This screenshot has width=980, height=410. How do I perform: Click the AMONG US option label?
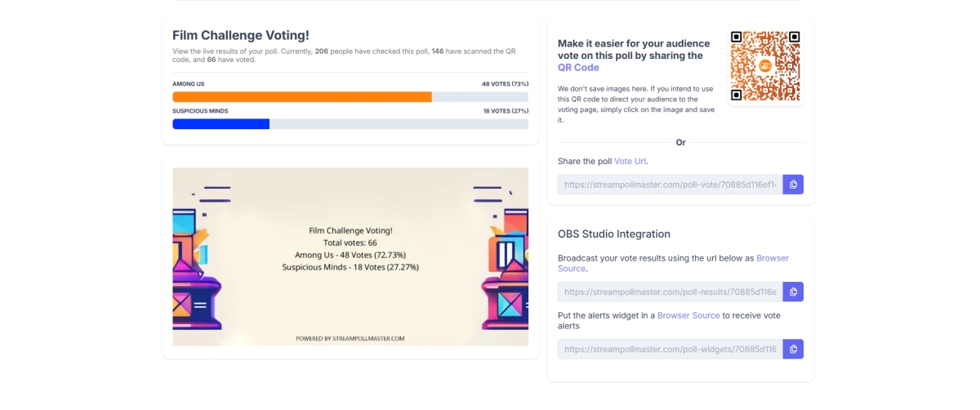click(x=189, y=84)
